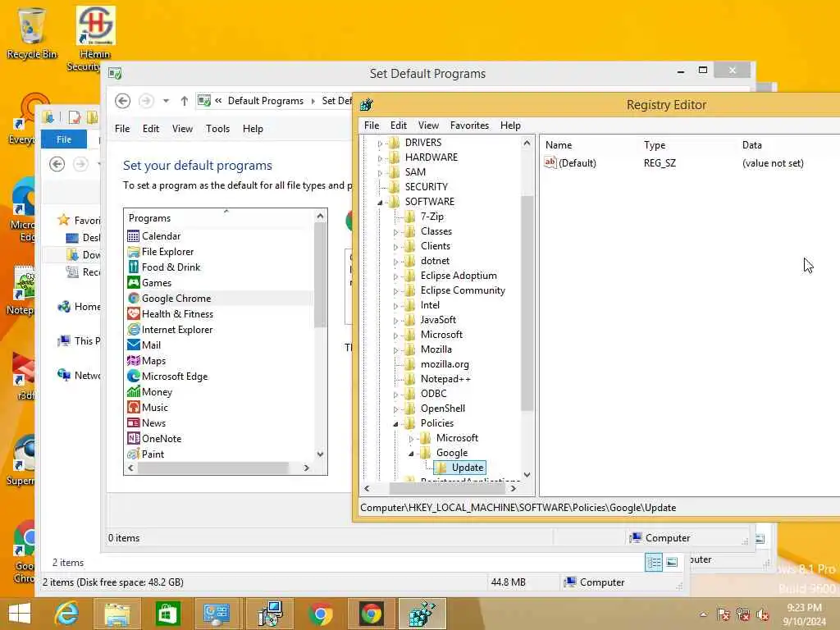Image resolution: width=840 pixels, height=630 pixels.
Task: Click Details view icon in Explorer status bar
Action: [654, 562]
